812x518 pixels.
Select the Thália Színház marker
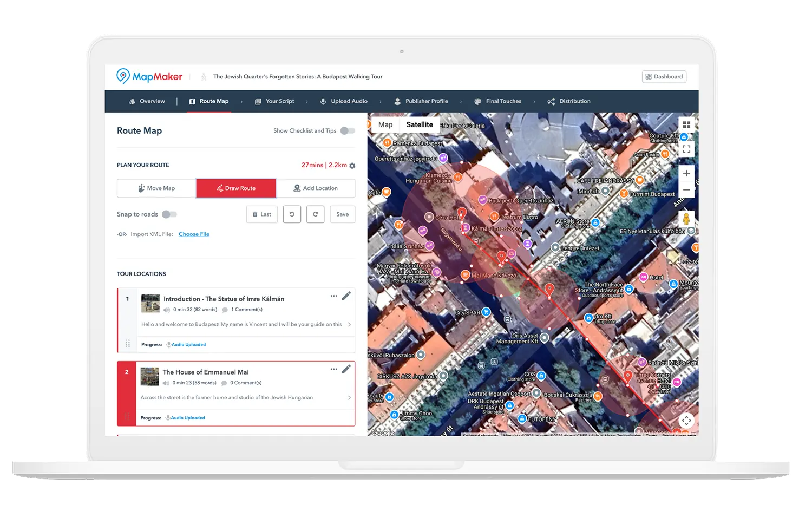(x=430, y=246)
